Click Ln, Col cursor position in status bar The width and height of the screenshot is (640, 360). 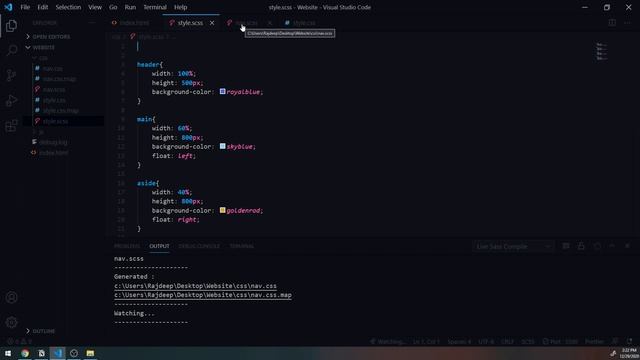pos(426,342)
